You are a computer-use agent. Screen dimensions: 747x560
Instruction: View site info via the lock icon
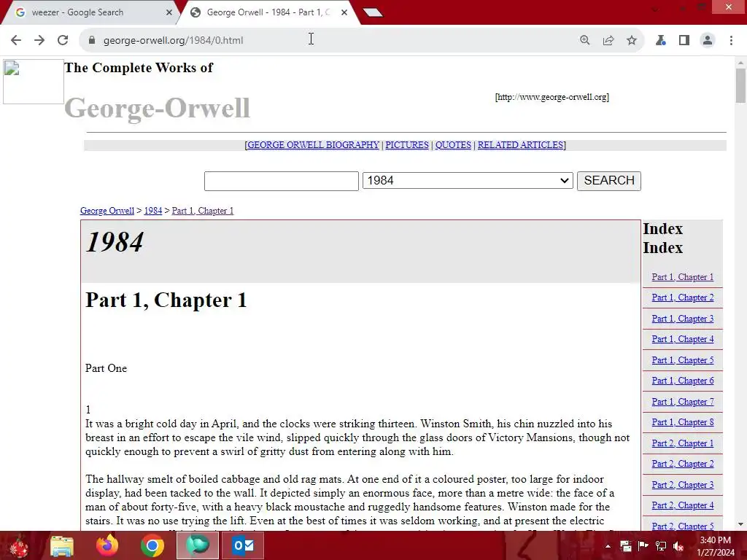point(92,40)
